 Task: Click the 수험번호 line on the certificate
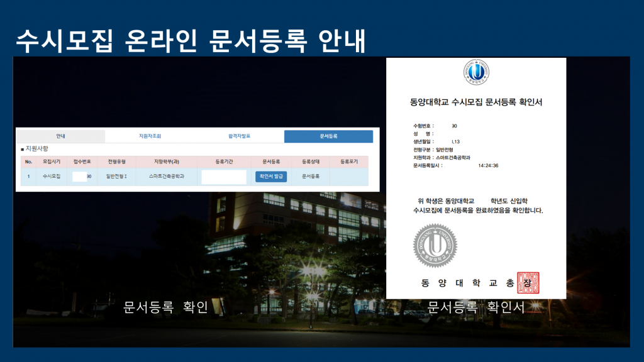(x=435, y=126)
